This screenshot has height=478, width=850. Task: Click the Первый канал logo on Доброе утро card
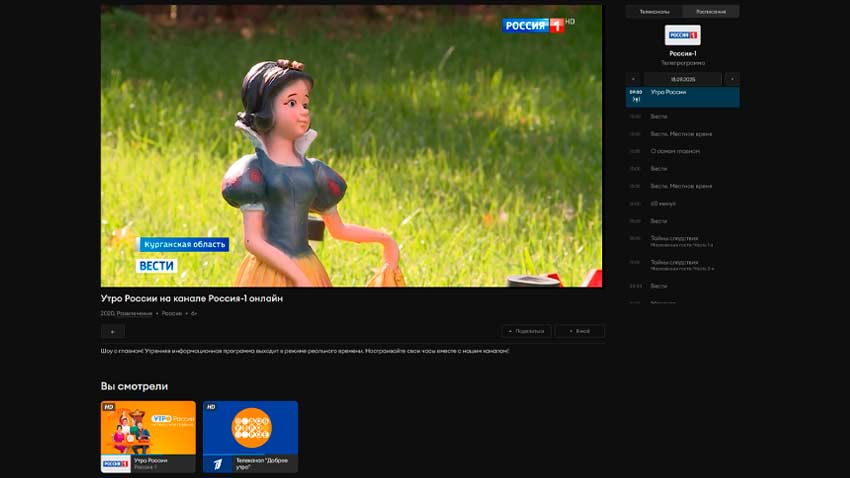pos(218,464)
